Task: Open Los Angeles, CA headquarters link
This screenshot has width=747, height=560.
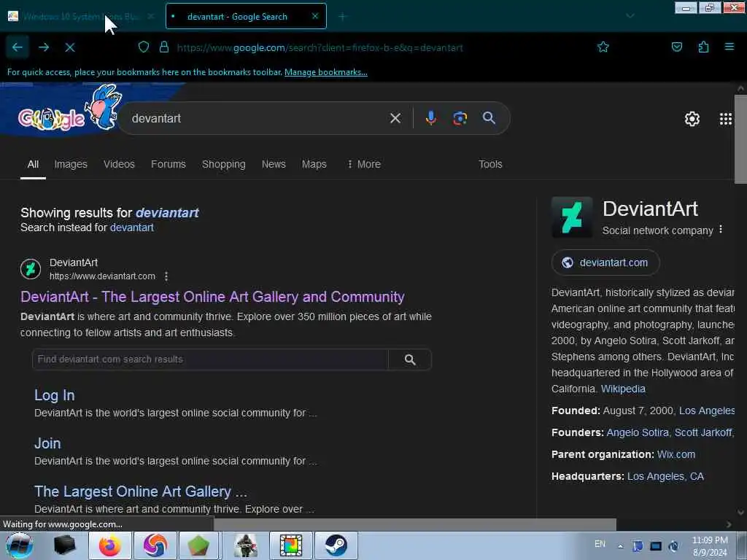Action: pos(665,477)
